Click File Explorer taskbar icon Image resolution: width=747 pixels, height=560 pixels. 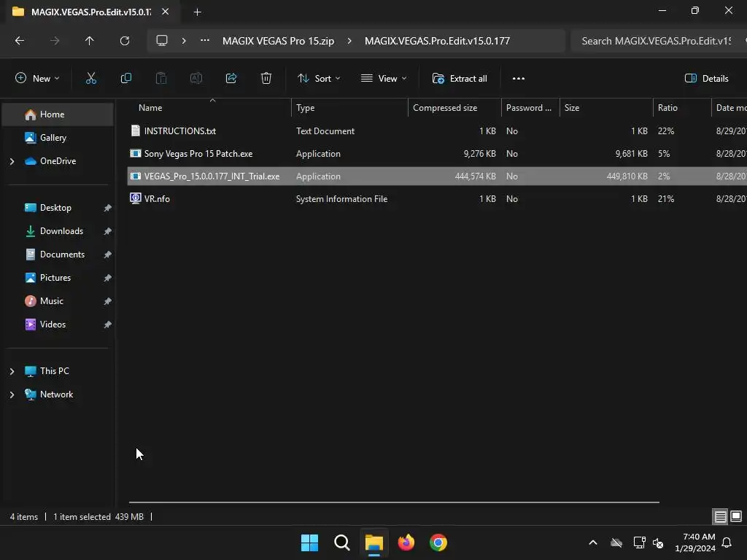tap(374, 542)
